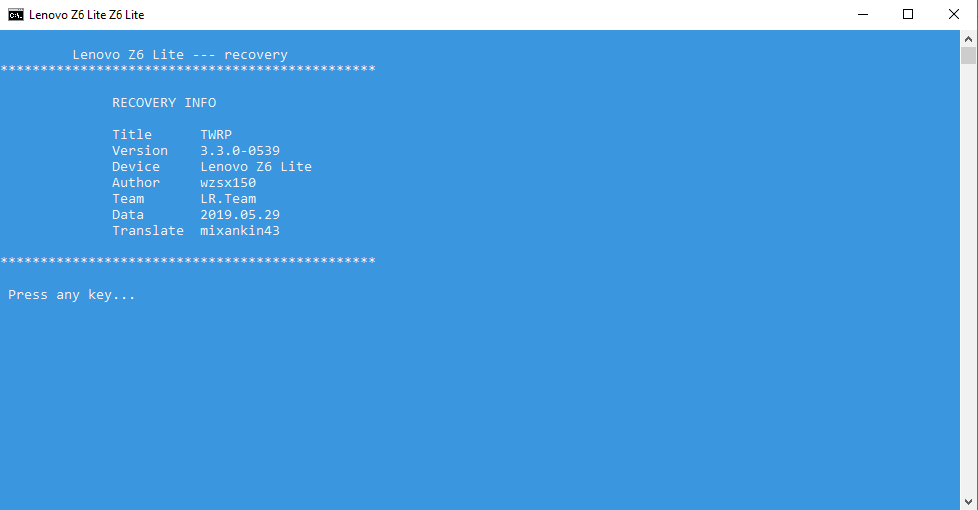
Task: Click the version number 3.3.0-0539
Action: click(x=240, y=151)
